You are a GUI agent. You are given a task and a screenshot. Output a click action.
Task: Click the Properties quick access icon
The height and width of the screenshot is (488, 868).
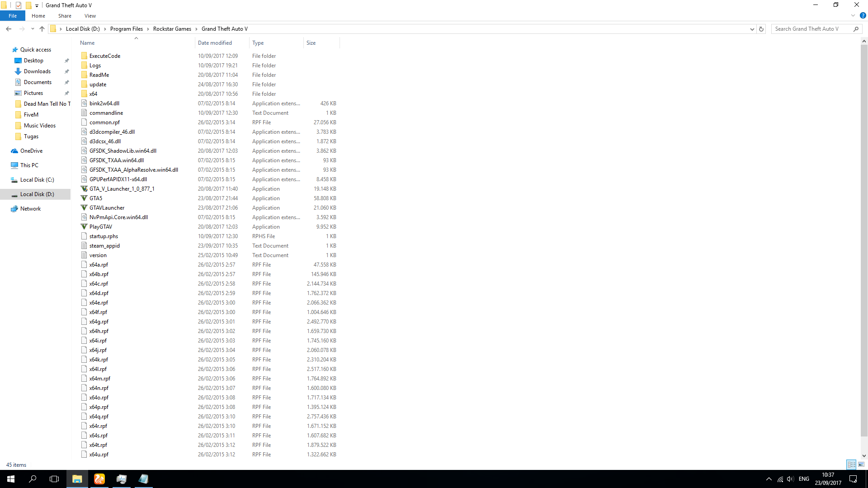coord(19,5)
